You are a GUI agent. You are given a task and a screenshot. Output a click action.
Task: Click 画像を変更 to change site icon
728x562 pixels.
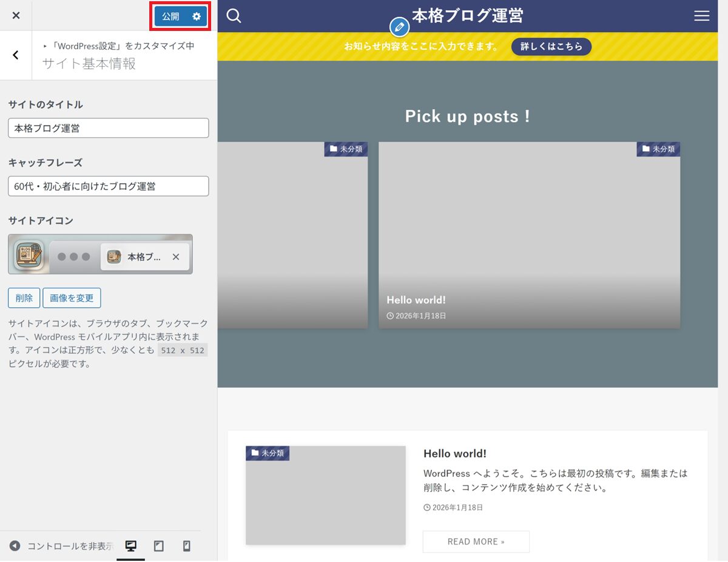click(72, 298)
